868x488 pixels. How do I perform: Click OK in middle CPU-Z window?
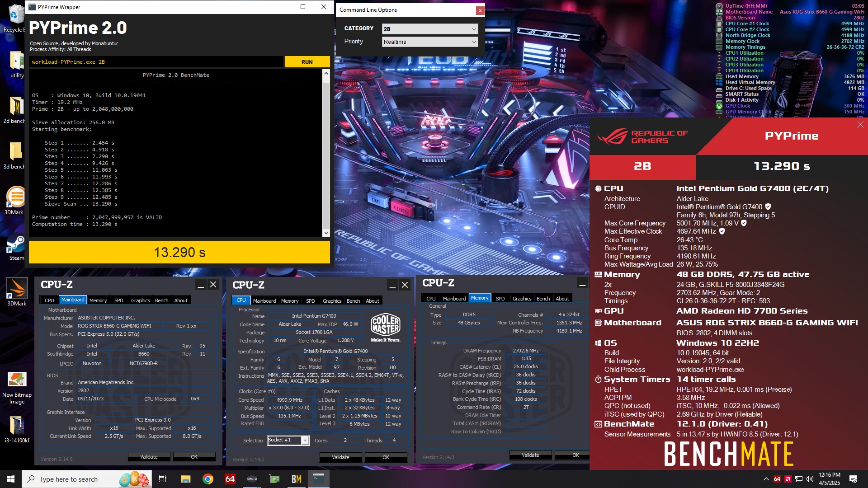click(386, 457)
